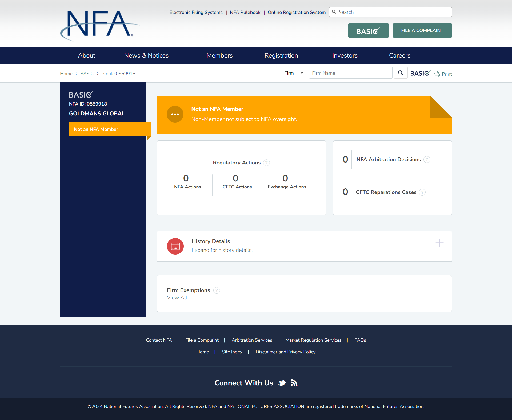512x420 pixels.
Task: Click the Print link text
Action: click(x=447, y=74)
